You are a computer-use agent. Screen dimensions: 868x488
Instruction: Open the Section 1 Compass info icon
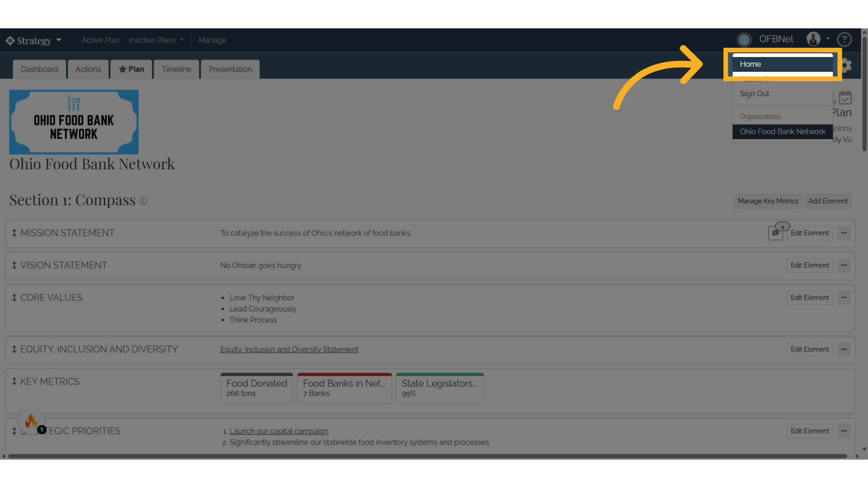pos(143,201)
